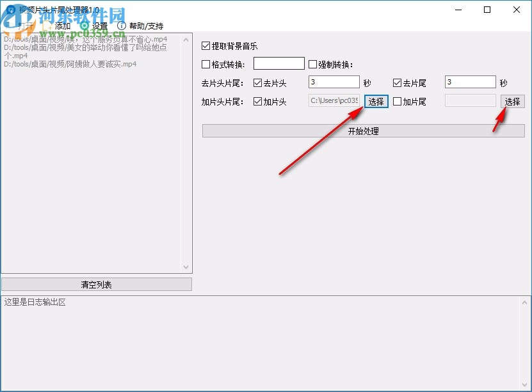Enable the 加片尾 checkbox
The image size is (532, 392).
click(398, 101)
